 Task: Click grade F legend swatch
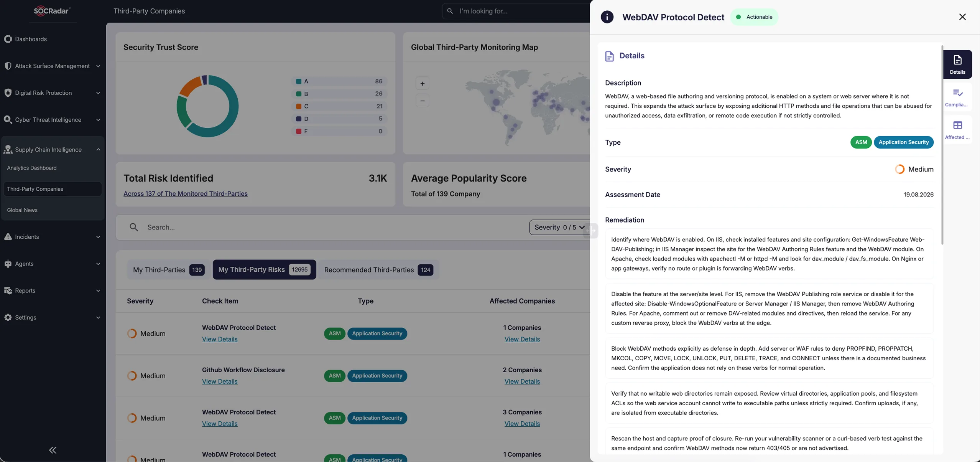point(298,131)
